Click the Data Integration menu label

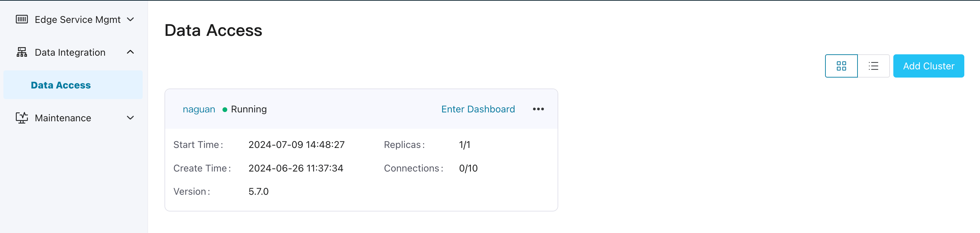click(x=70, y=53)
